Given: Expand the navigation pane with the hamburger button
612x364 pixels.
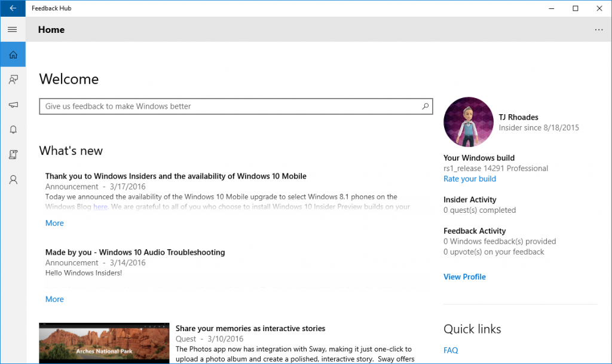Looking at the screenshot, I should (12, 29).
